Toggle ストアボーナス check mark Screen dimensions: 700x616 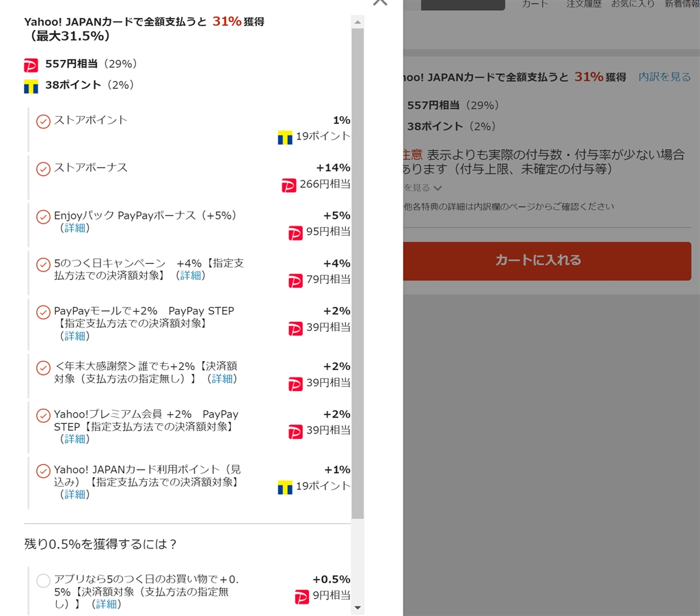pos(43,169)
